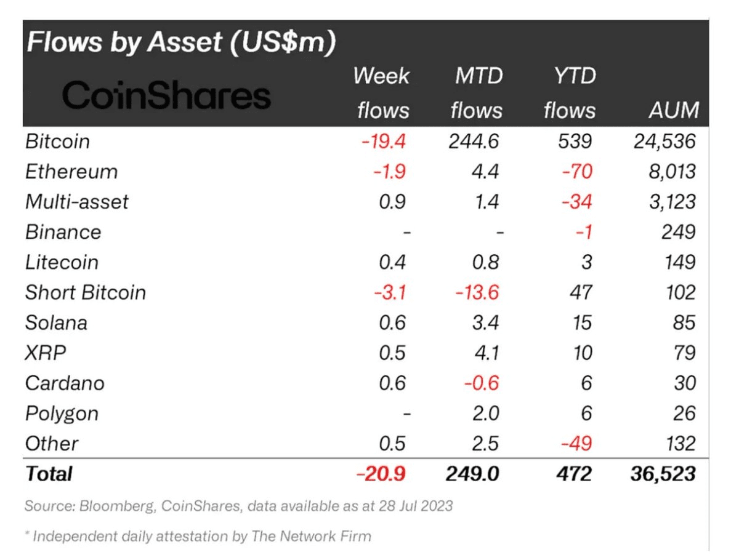Click the Total row label
Image resolution: width=739 pixels, height=560 pixels.
click(x=49, y=474)
